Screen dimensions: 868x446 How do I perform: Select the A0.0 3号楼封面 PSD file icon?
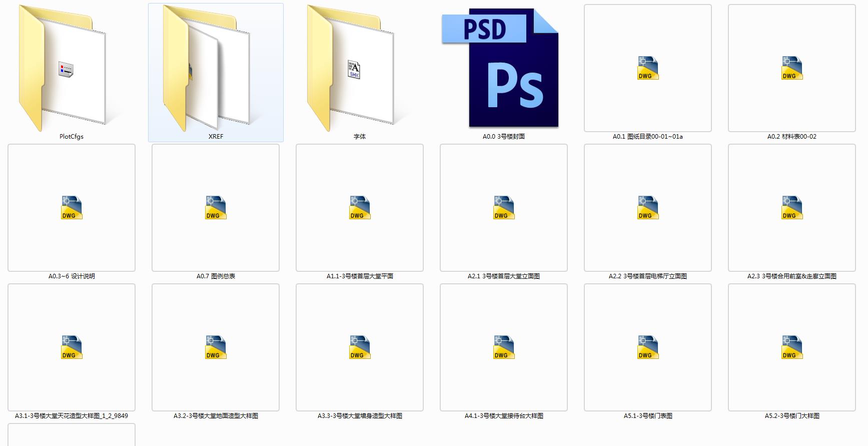(x=500, y=68)
